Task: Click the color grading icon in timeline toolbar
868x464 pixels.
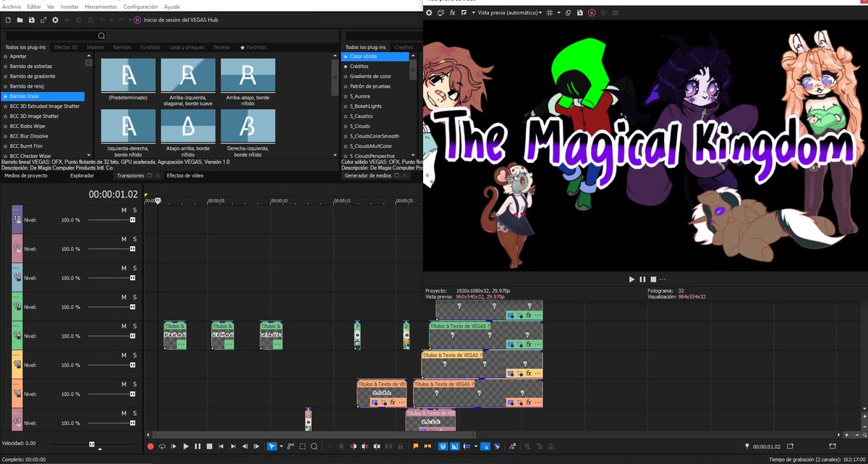Action: tap(513, 447)
